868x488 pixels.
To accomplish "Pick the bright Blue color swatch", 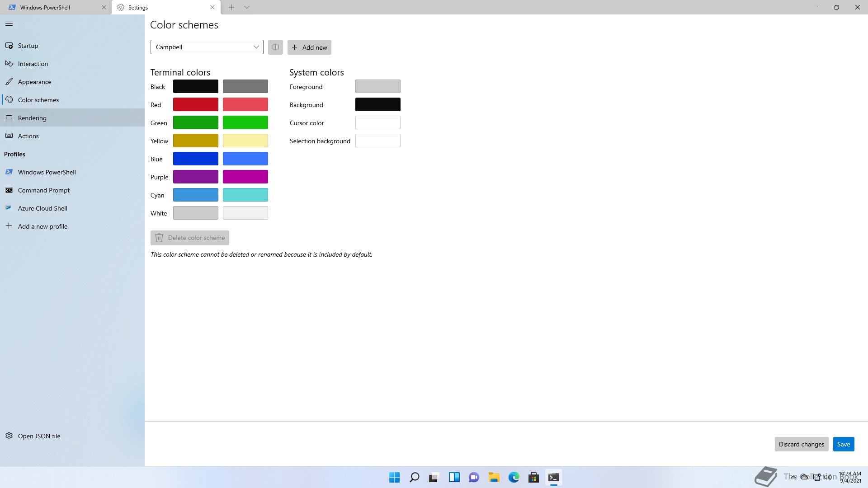I will click(x=245, y=159).
